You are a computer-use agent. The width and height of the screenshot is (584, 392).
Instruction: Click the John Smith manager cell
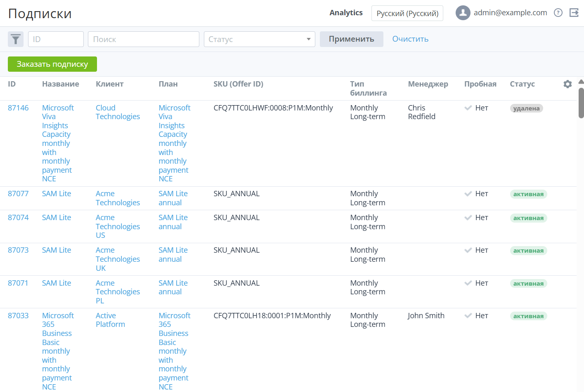426,316
